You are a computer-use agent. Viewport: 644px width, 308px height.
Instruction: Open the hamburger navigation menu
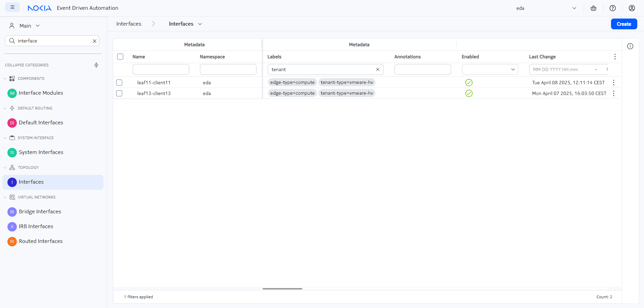[12, 7]
